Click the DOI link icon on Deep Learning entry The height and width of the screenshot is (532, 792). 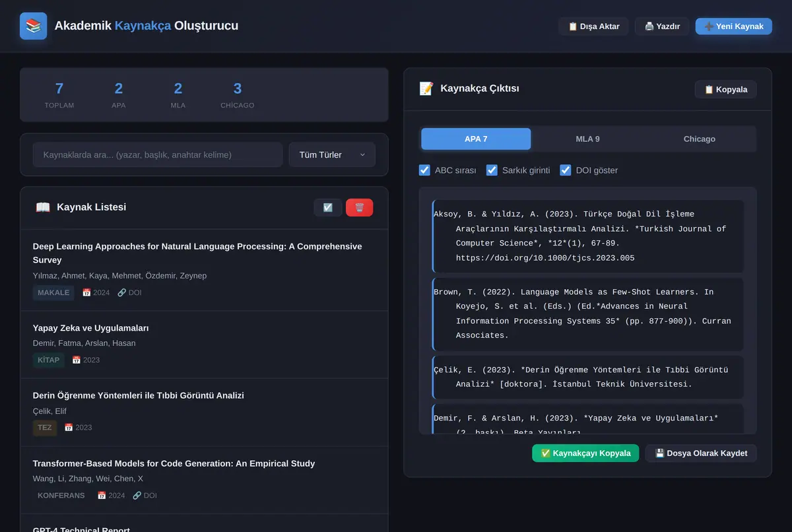coord(121,292)
